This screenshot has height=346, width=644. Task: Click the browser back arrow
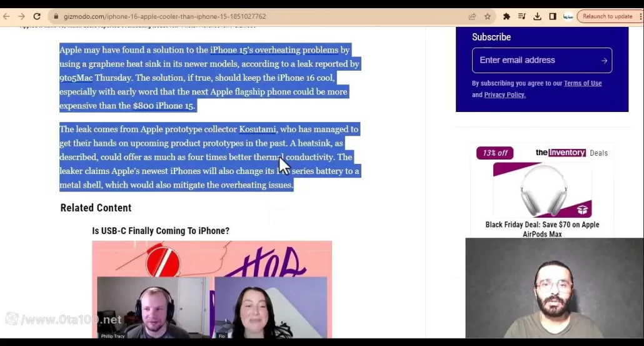pyautogui.click(x=7, y=16)
